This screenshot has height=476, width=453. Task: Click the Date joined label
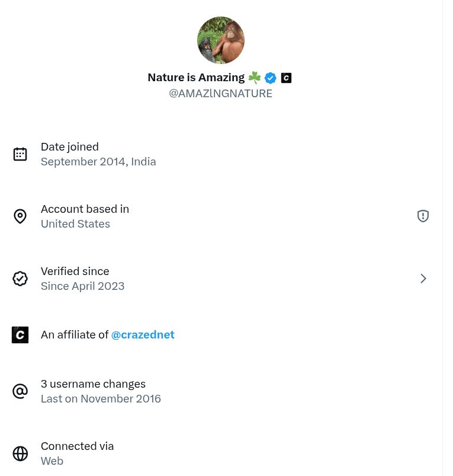pos(70,147)
